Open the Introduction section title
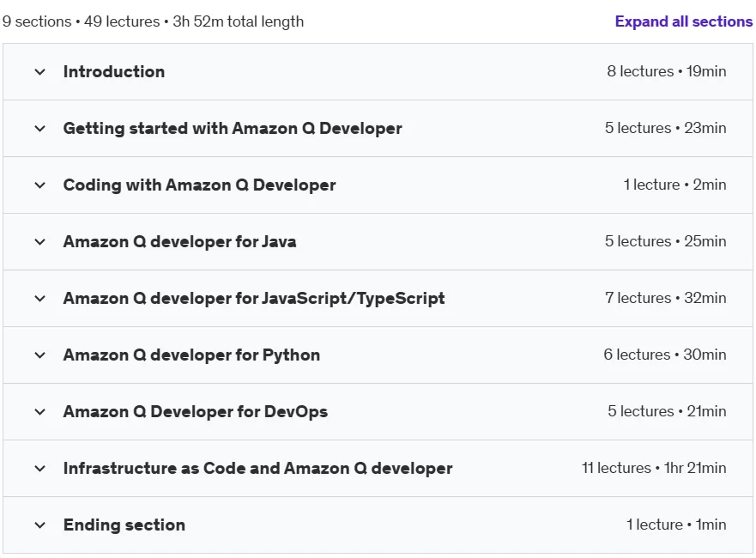 point(114,72)
